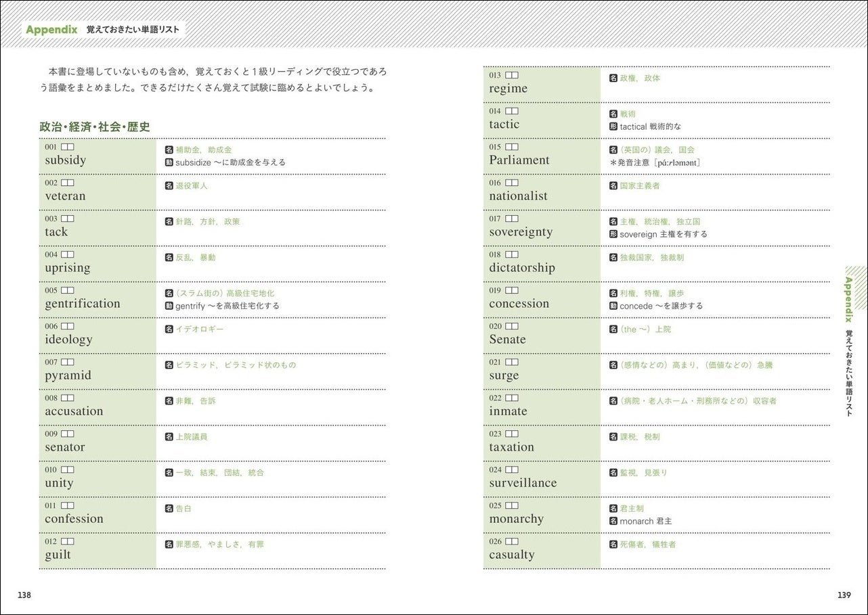Click the 動 badge before subsidize
Viewport: 868px width, 615px height.
[x=169, y=162]
